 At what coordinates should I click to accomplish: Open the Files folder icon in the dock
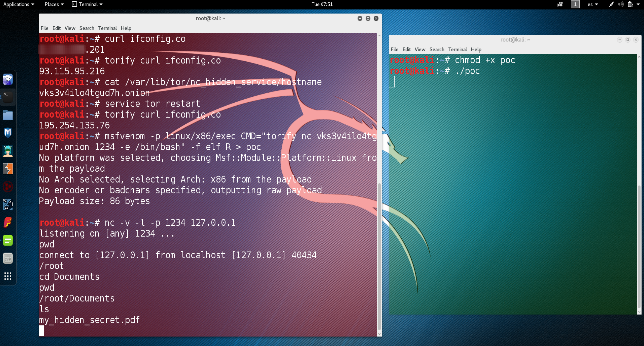pos(8,115)
